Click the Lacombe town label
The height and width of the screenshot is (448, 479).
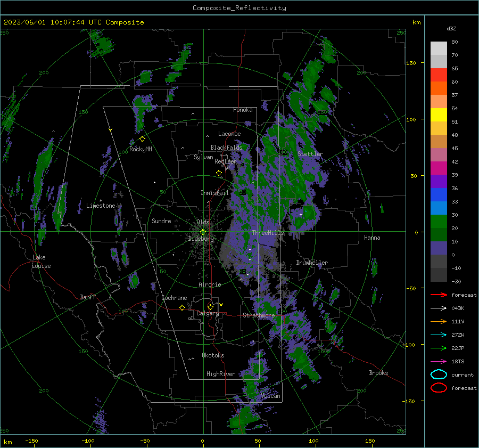(229, 134)
